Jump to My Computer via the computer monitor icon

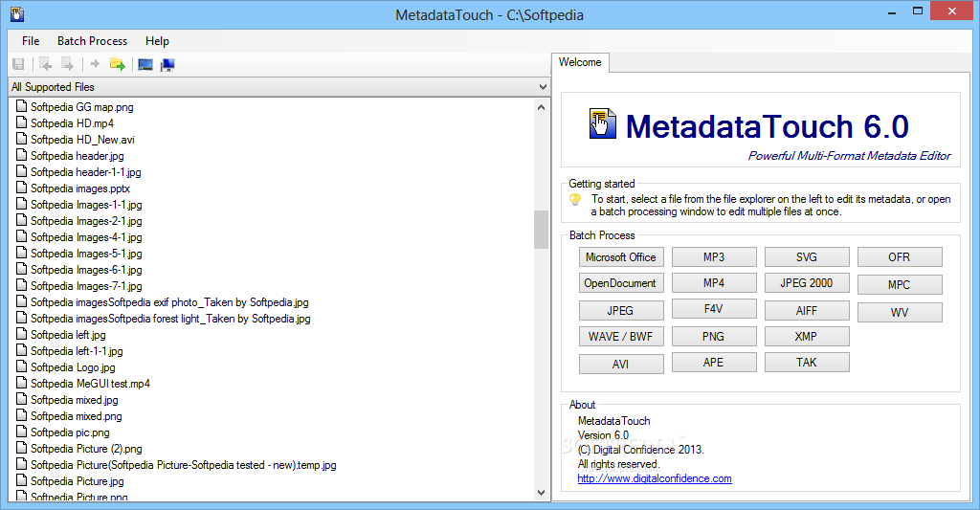click(x=167, y=64)
